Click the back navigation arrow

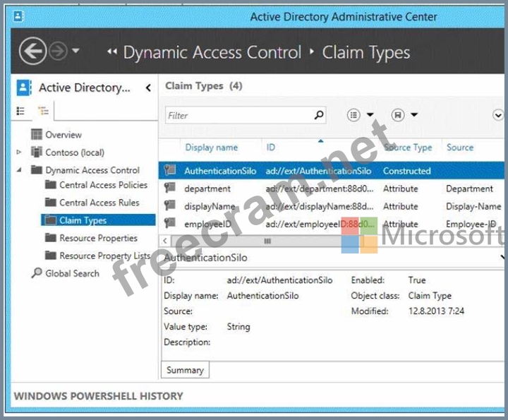click(32, 51)
